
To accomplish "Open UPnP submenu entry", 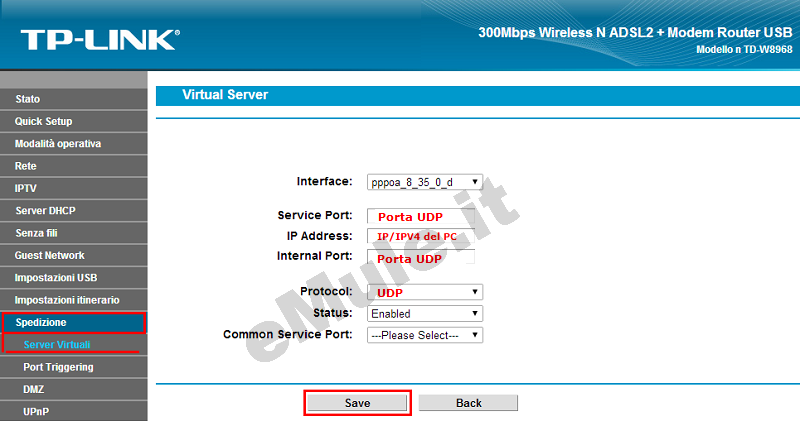I will (73, 411).
